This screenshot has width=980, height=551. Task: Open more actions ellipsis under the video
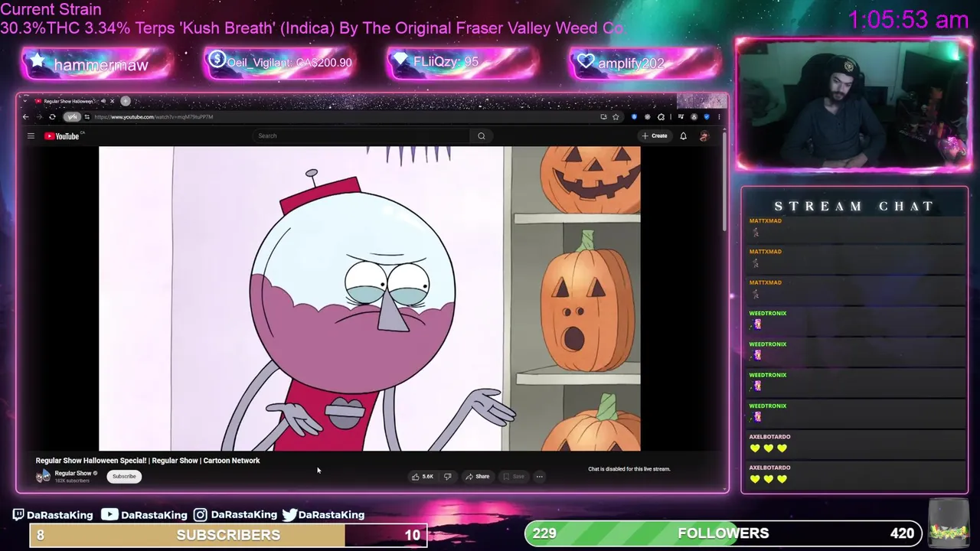pos(539,477)
